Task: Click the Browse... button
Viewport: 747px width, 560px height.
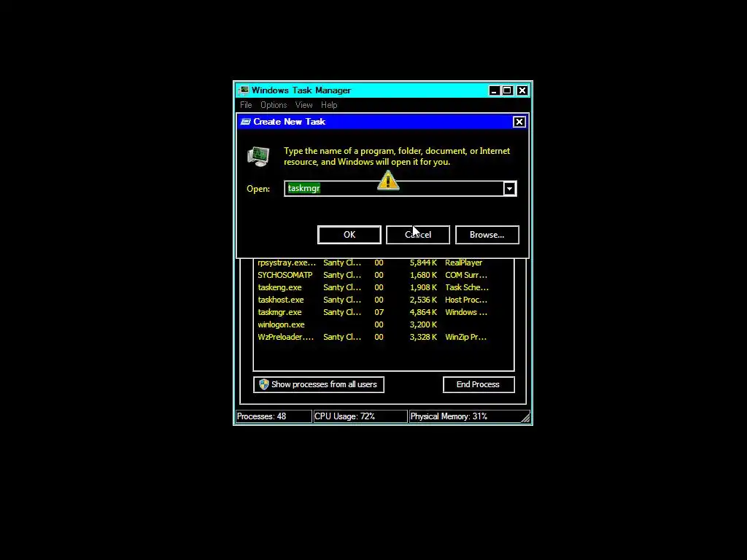Action: 487,235
